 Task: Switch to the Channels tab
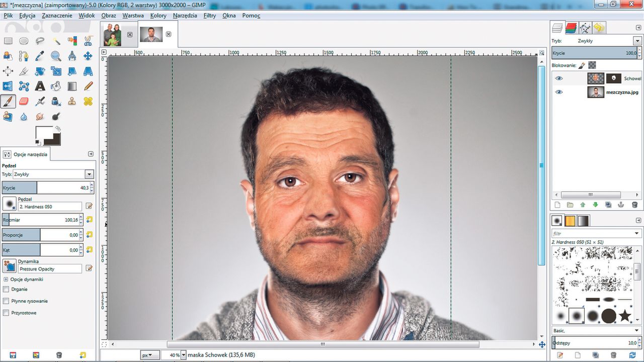(x=571, y=28)
